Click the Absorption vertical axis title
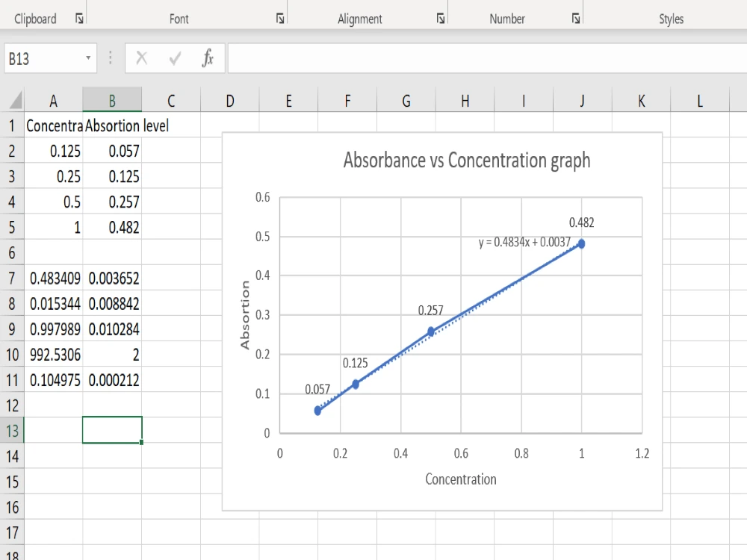Screen dimensions: 747x560 (x=245, y=315)
